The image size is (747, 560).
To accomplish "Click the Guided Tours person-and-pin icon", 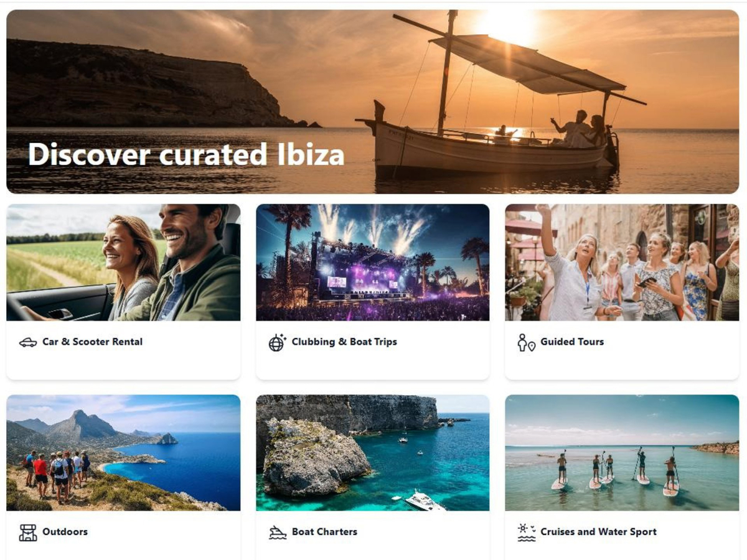I will [x=526, y=342].
